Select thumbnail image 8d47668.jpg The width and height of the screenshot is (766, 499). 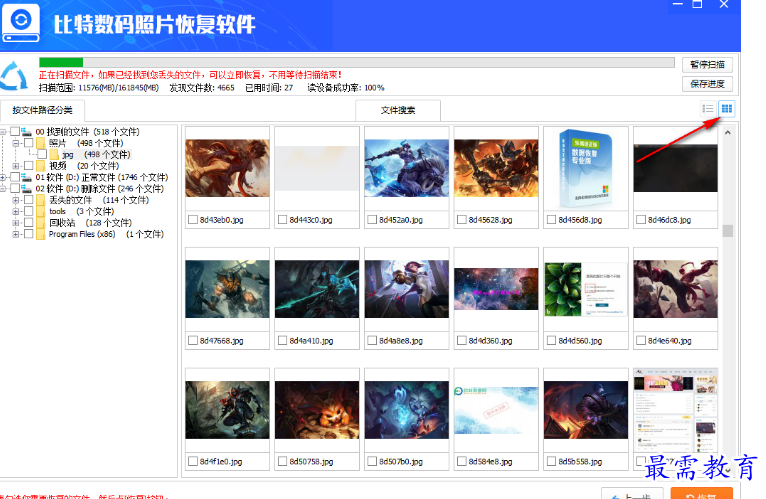227,289
